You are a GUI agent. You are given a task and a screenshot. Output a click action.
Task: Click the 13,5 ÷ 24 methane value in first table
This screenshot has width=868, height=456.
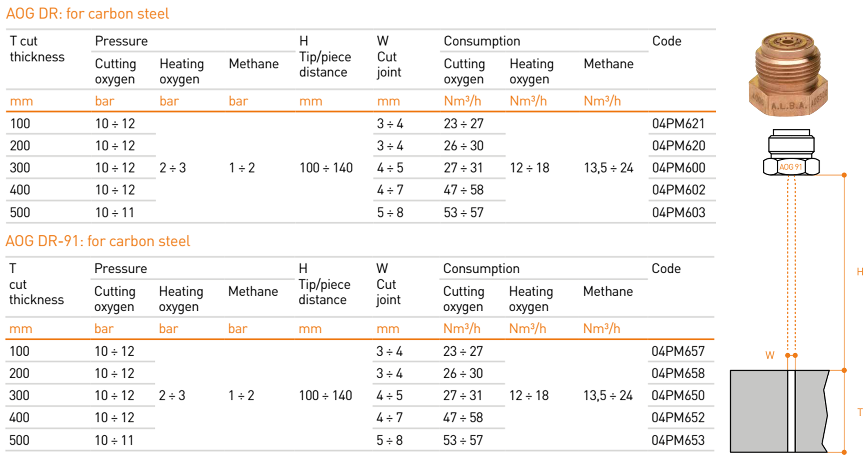(609, 168)
